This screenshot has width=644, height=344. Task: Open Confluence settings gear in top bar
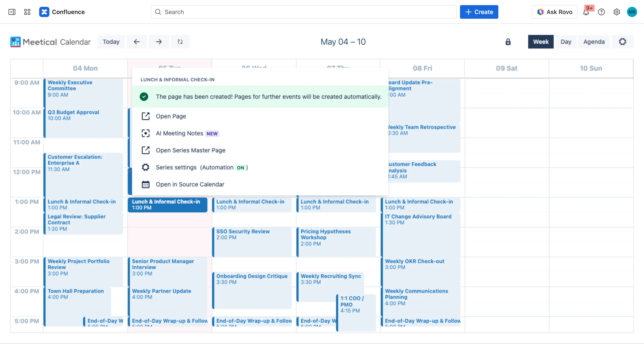[x=617, y=12]
